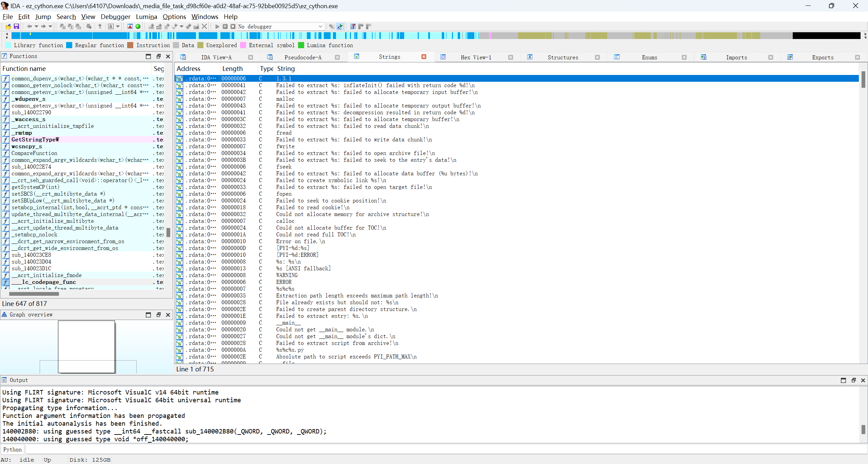
Task: Click the segment navigation scrollbar
Action: pyautogui.click(x=434, y=36)
